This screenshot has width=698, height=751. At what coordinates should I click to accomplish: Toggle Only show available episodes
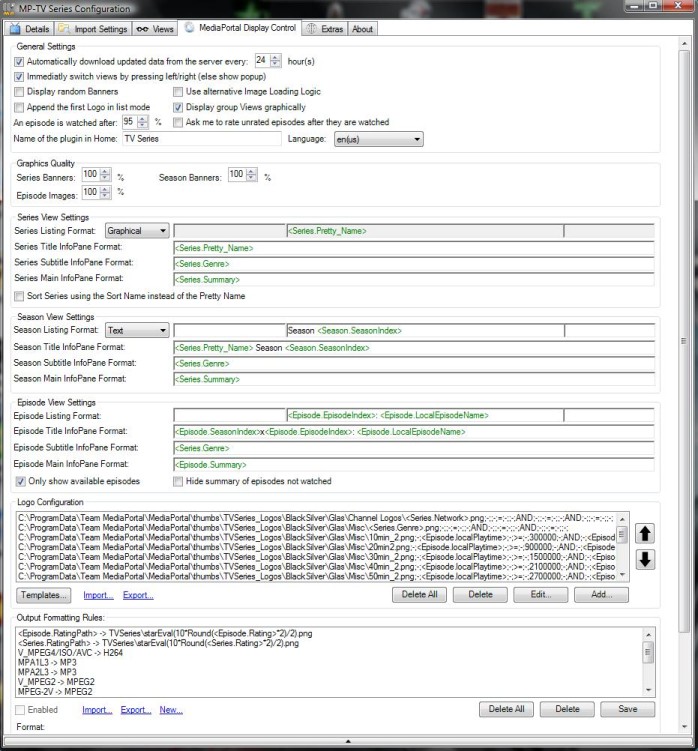[20, 481]
